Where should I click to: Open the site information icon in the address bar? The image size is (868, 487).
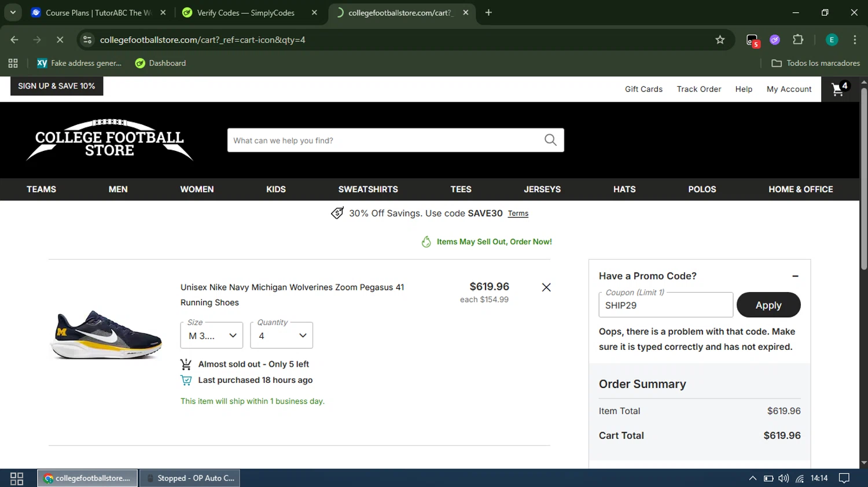tap(87, 40)
